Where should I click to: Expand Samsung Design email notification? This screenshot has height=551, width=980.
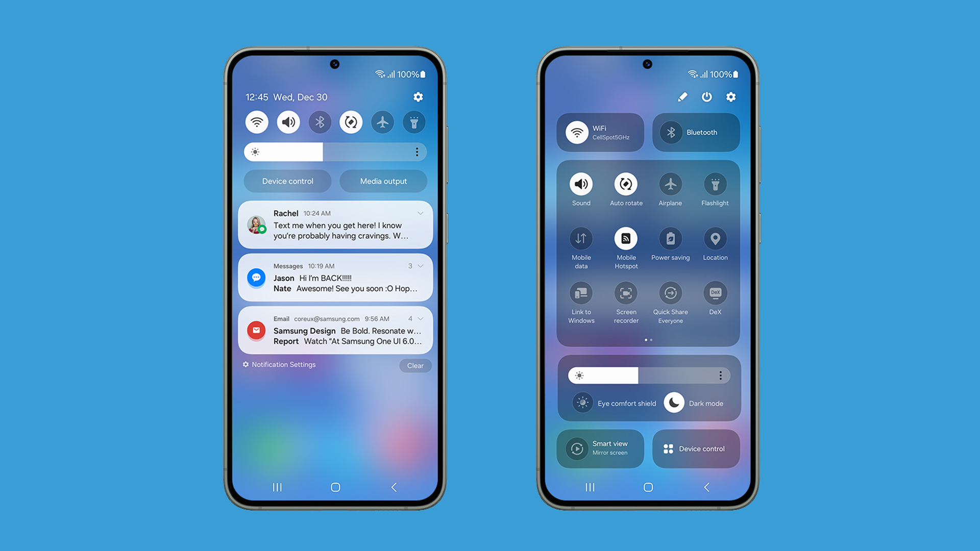[x=419, y=318]
